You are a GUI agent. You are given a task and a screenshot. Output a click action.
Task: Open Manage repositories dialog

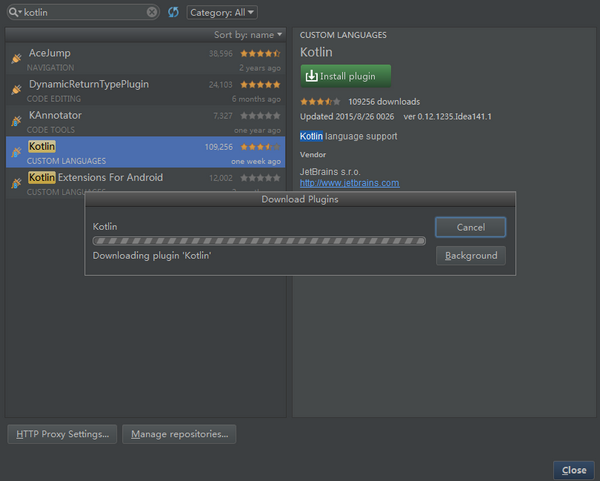(179, 434)
